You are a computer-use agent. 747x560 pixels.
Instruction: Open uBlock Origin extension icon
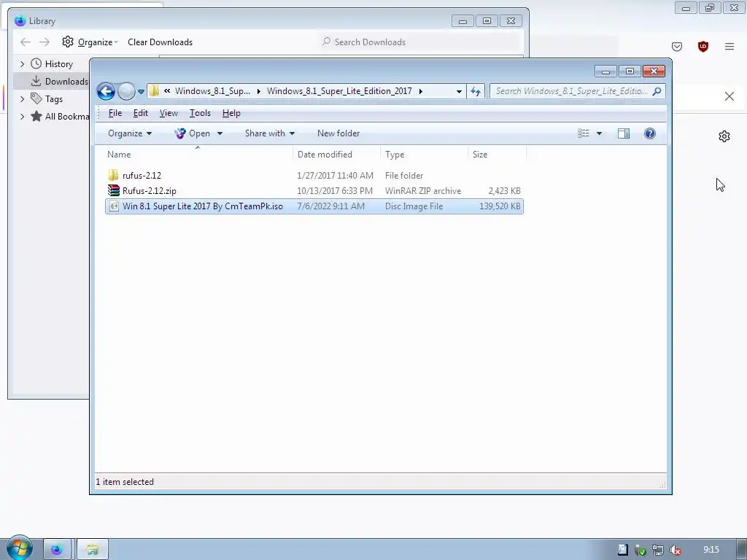point(703,46)
